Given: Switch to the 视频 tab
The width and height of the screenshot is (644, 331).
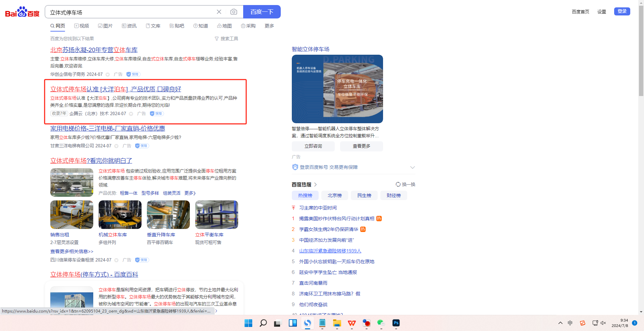Looking at the screenshot, I should (x=82, y=26).
